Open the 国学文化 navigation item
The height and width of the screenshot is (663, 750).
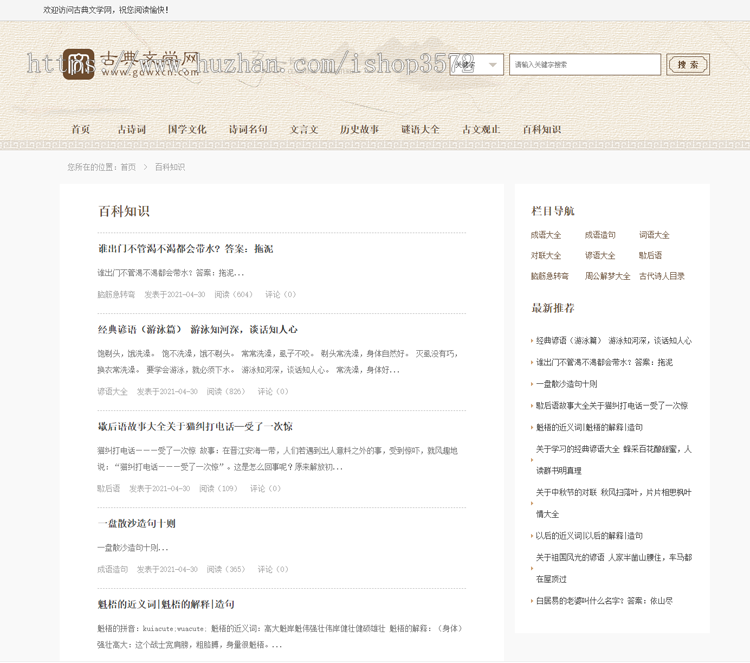pos(187,129)
